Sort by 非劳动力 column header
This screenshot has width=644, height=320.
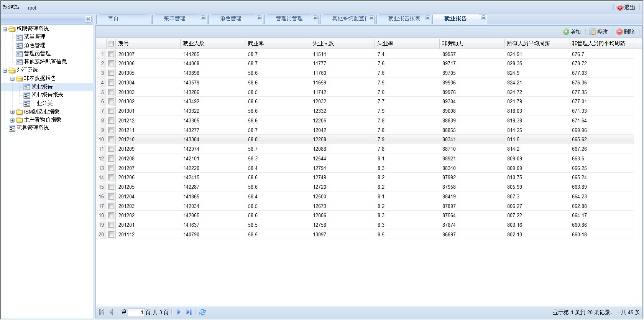point(472,44)
